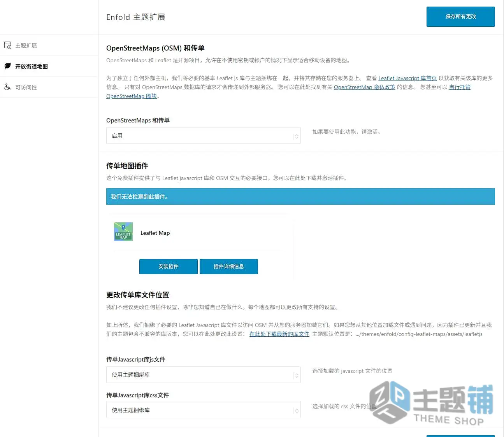
Task: Click the Enfold 主题扩展 page title
Action: (136, 17)
